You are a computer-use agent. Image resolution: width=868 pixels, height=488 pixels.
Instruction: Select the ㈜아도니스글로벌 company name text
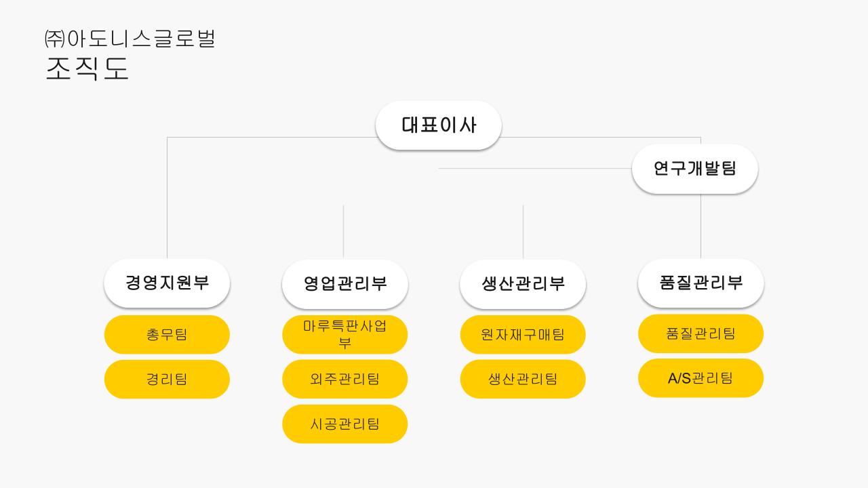[x=130, y=38]
